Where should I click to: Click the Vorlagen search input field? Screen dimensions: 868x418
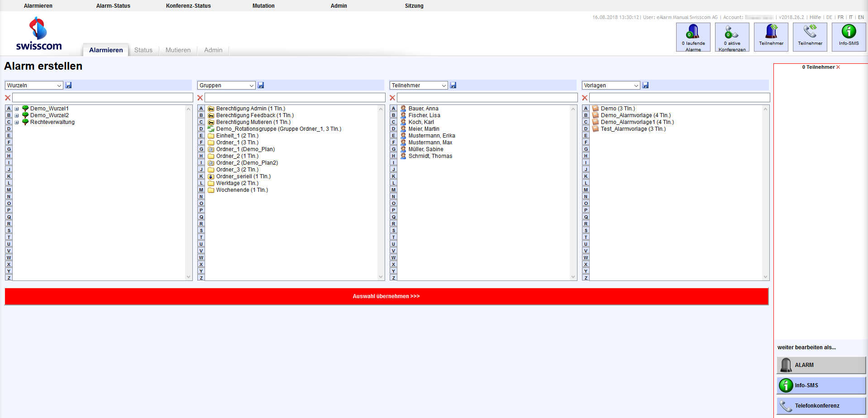click(x=679, y=98)
